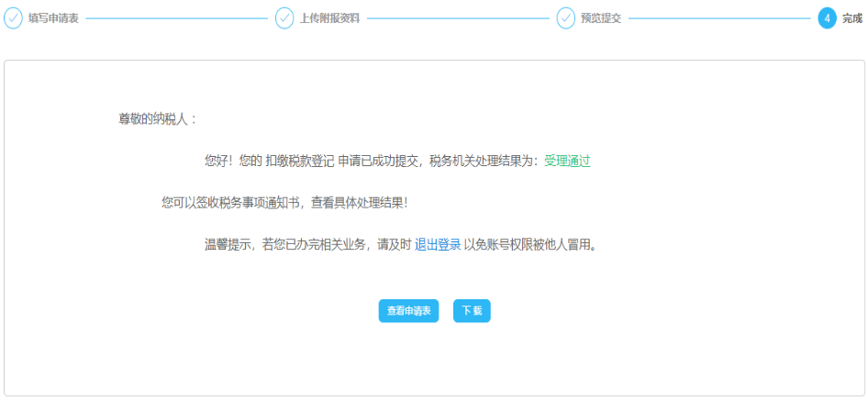868x402 pixels.
Task: Select the 上传附报资料 step label
Action: (329, 18)
